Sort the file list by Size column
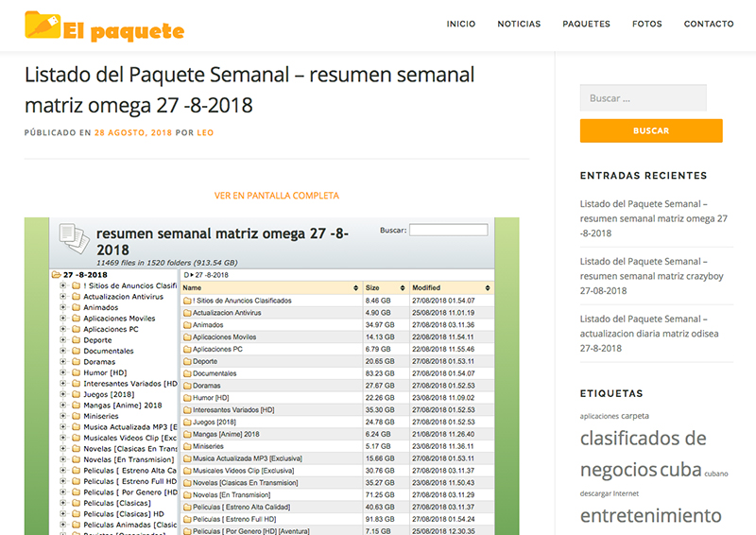Screen dimensions: 756x535 (383, 287)
